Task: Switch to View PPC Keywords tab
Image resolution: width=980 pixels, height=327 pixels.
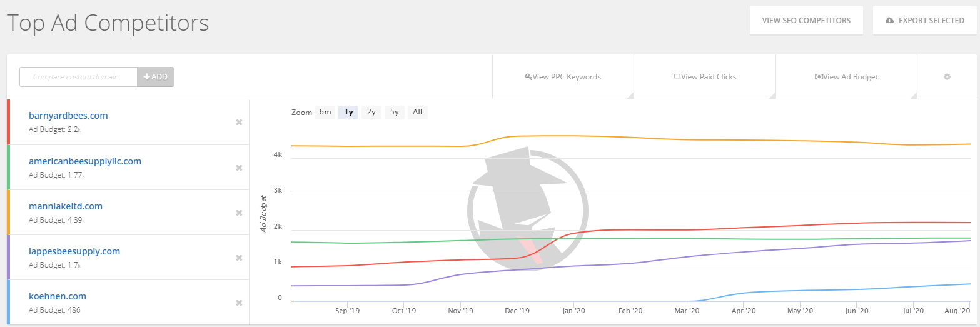Action: [x=563, y=77]
